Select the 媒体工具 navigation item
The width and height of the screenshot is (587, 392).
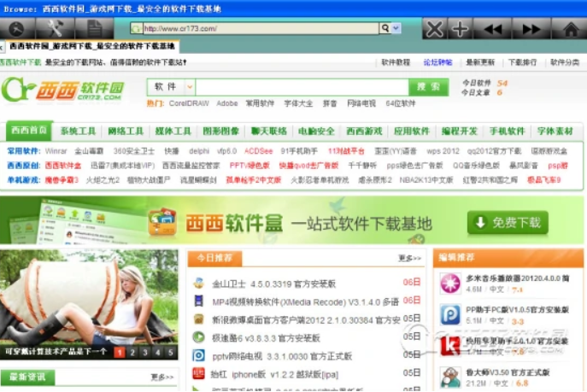click(173, 131)
